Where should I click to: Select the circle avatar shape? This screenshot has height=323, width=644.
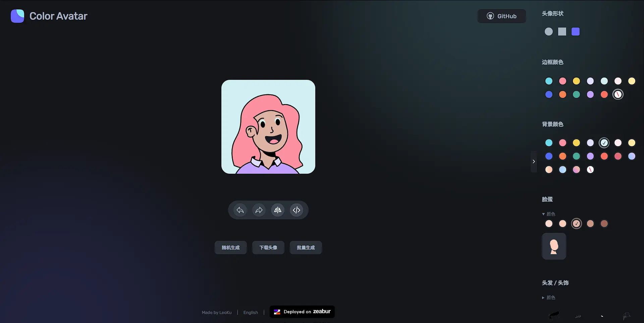[549, 32]
